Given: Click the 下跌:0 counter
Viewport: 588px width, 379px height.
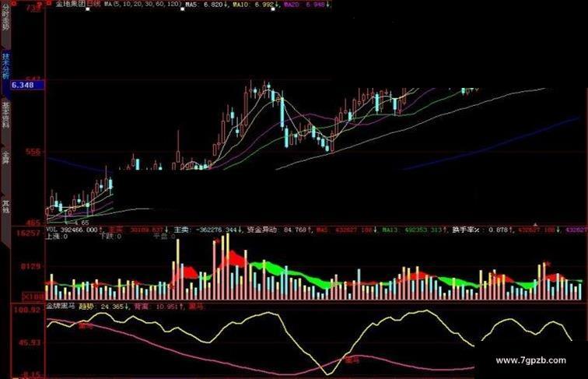Looking at the screenshot, I should coord(111,237).
